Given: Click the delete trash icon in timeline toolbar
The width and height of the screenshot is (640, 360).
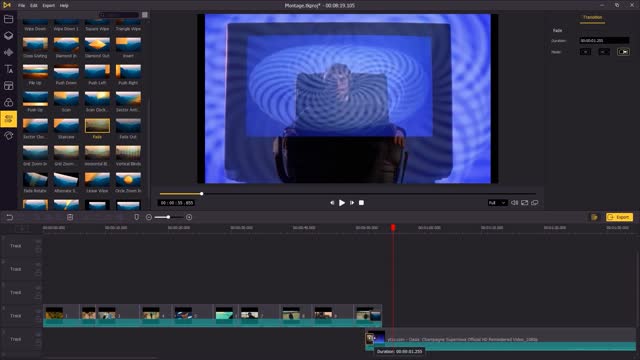Looking at the screenshot, I should [x=70, y=217].
